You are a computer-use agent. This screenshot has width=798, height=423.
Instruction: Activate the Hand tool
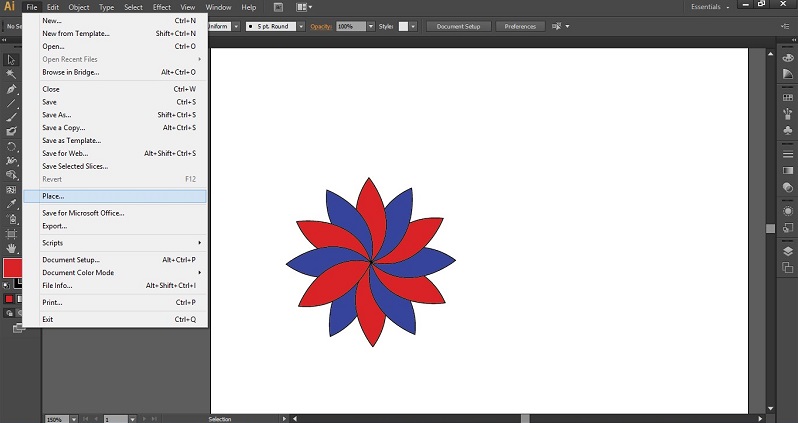pos(11,247)
